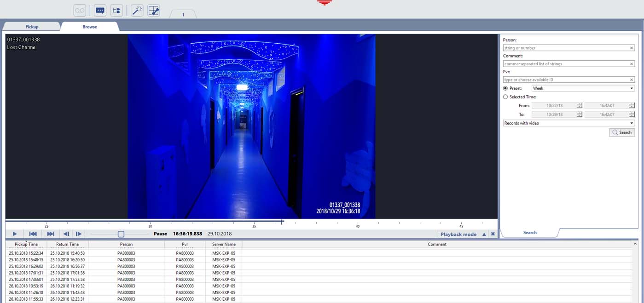The image size is (644, 303).
Task: Click the Person search input field
Action: [x=566, y=48]
